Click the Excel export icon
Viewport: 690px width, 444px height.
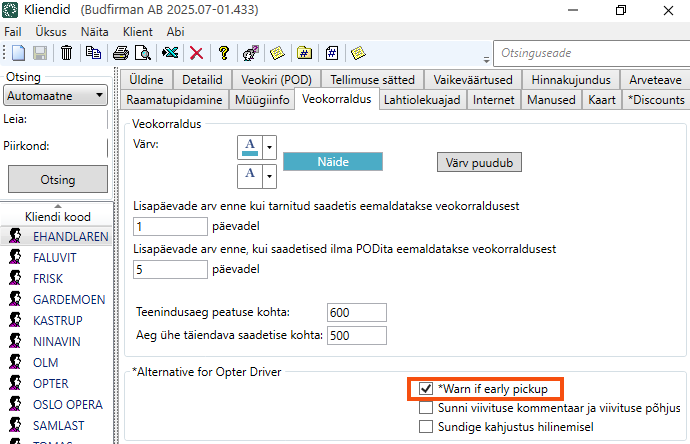coord(171,53)
